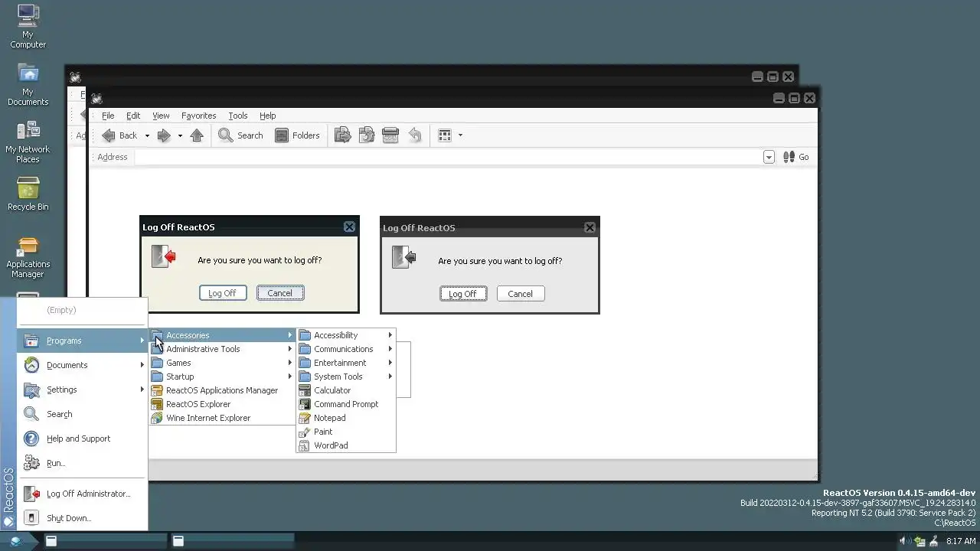
Task: Launch Notepad from Accessories
Action: [x=346, y=418]
